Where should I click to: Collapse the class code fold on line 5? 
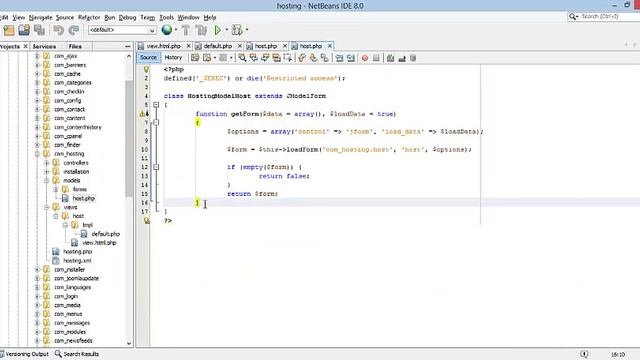point(156,105)
